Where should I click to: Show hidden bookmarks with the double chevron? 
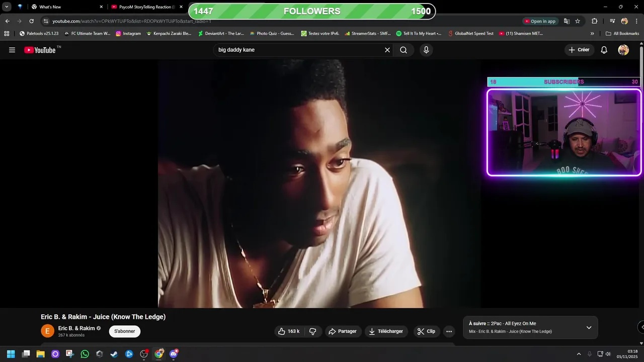(x=592, y=34)
